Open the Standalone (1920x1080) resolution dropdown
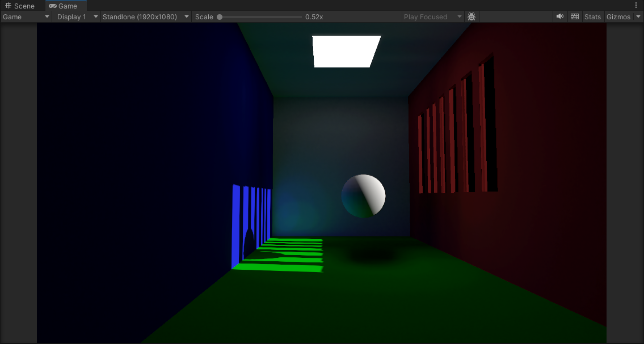 tap(145, 17)
